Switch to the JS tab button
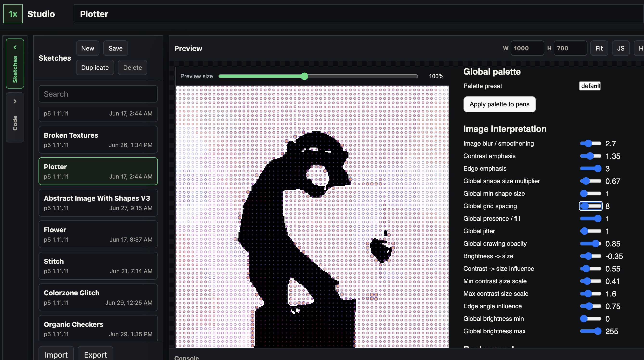Screen dimensions: 644x360 [621, 48]
